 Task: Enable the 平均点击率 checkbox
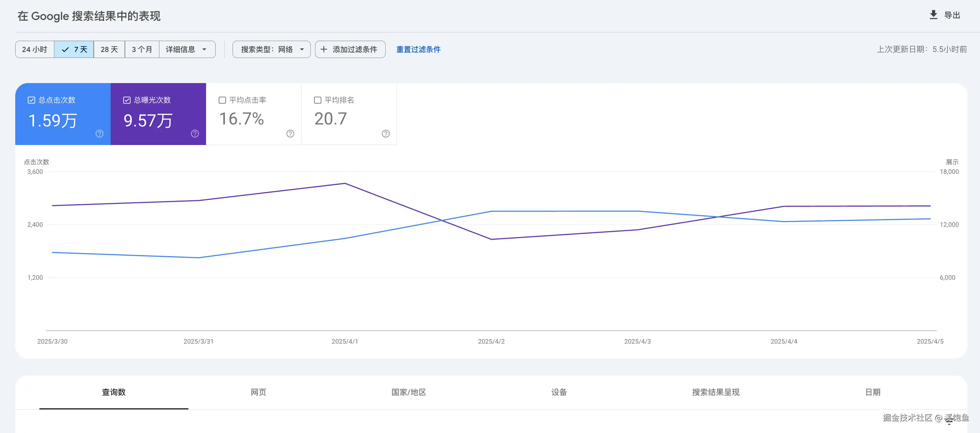(x=222, y=100)
